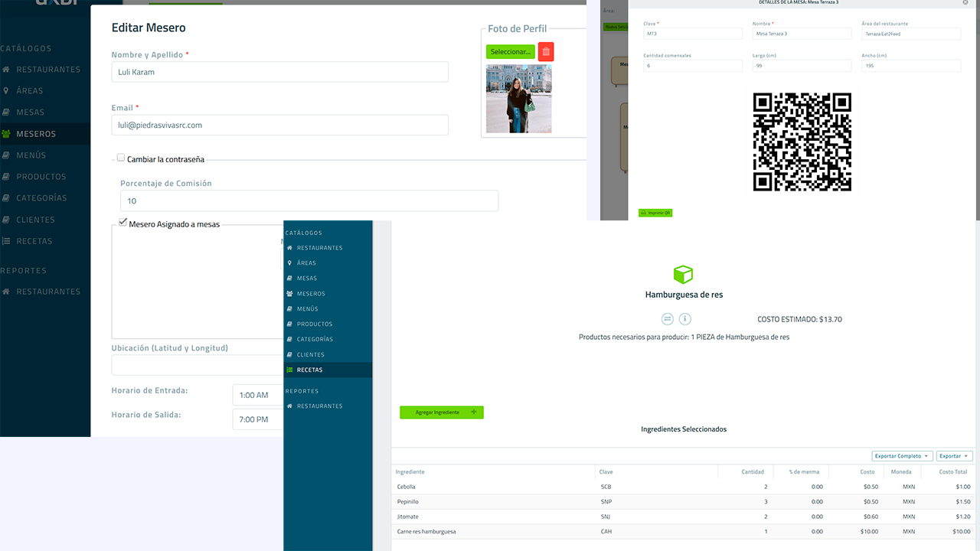Open the Exportar Completo dropdown
The width and height of the screenshot is (980, 551).
tap(902, 455)
